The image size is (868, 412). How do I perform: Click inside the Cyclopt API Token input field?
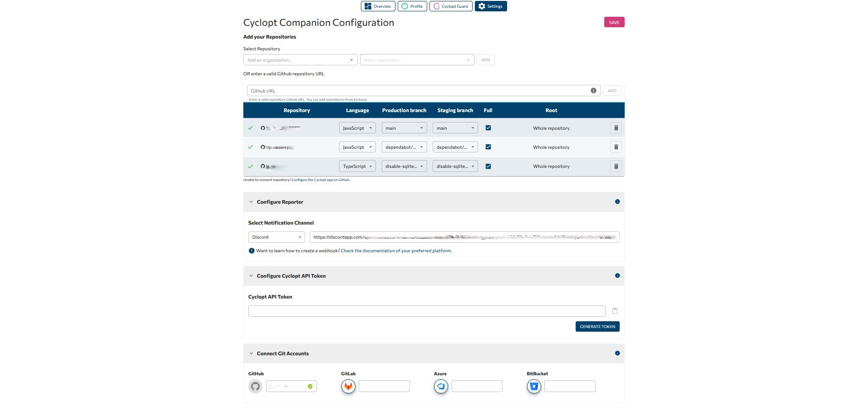426,311
